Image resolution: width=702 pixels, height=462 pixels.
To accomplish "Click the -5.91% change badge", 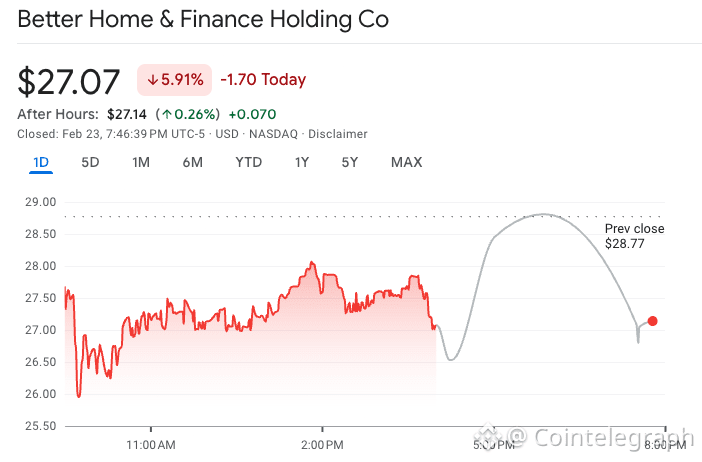I will tap(175, 80).
